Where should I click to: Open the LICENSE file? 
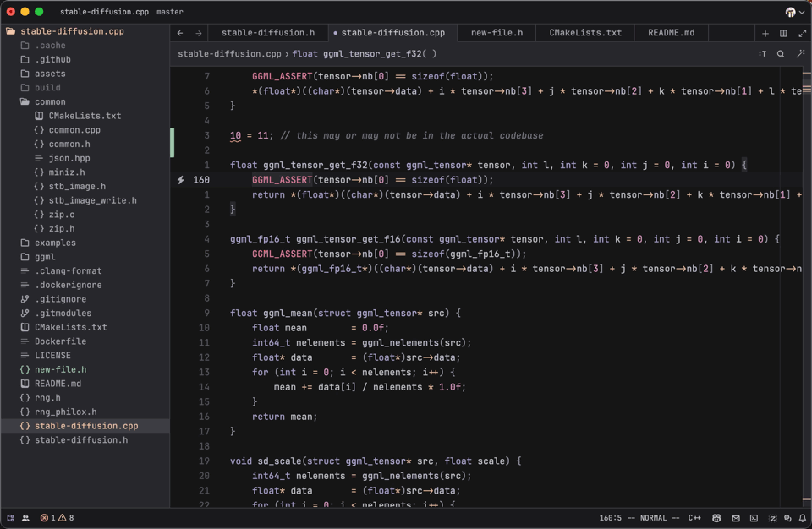coord(85,356)
